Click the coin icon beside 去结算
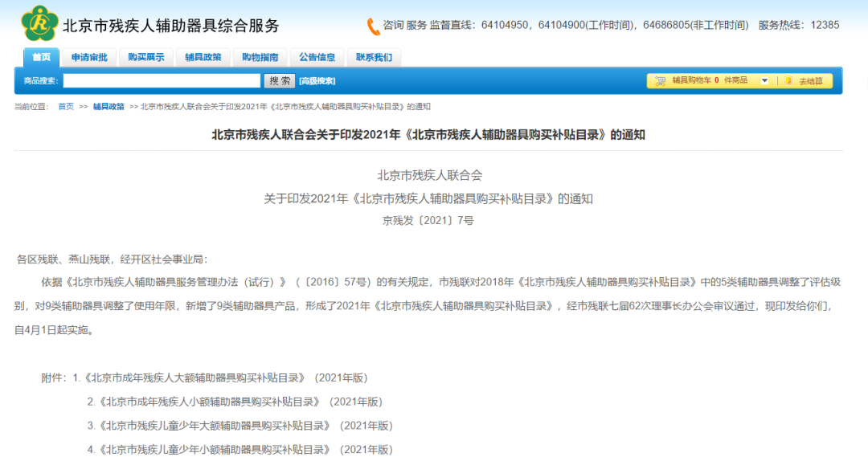This screenshot has height=457, width=868. tap(788, 81)
